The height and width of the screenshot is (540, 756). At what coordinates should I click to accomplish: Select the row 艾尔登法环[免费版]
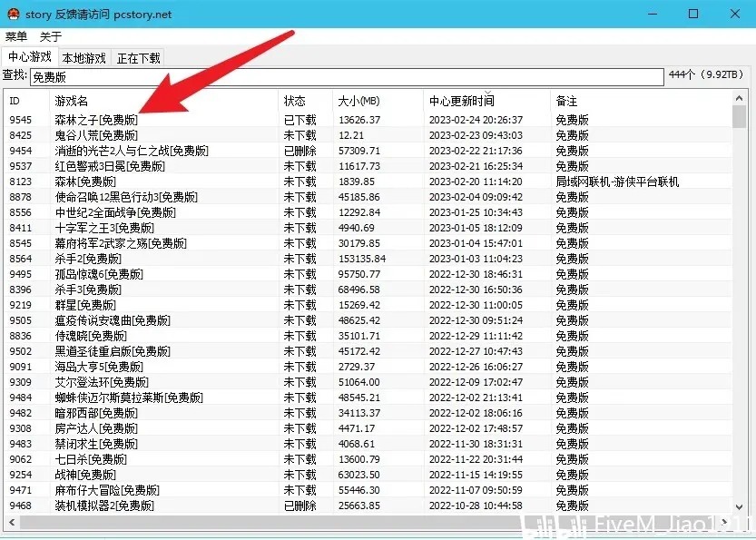pyautogui.click(x=368, y=382)
